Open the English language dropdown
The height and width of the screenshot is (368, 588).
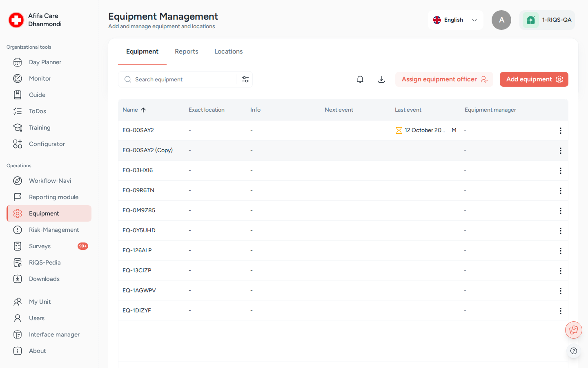pos(456,20)
